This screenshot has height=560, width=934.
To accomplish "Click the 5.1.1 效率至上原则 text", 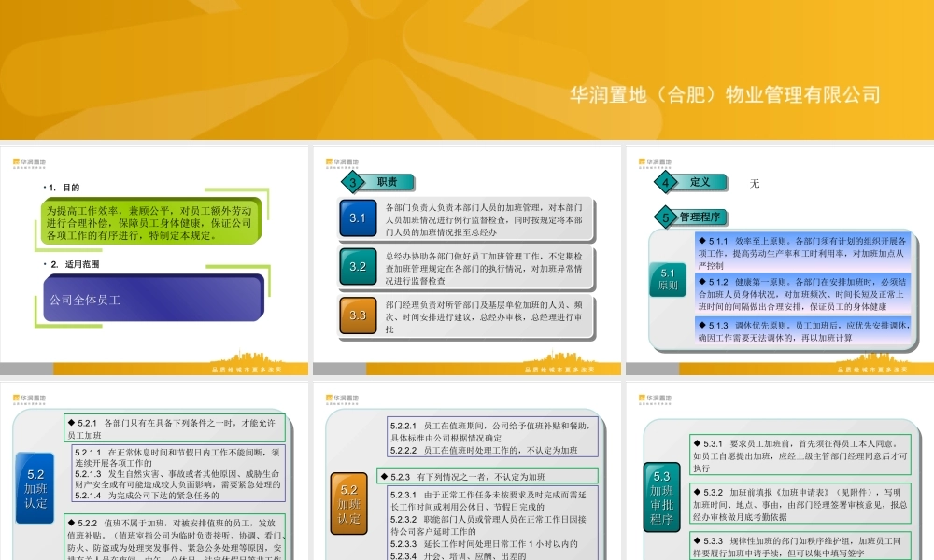I will pyautogui.click(x=802, y=253).
